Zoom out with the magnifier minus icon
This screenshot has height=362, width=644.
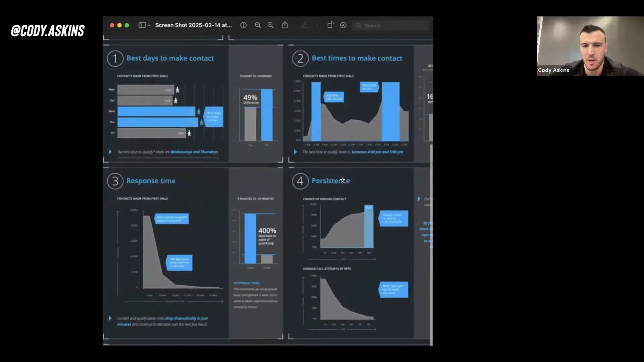(x=258, y=25)
